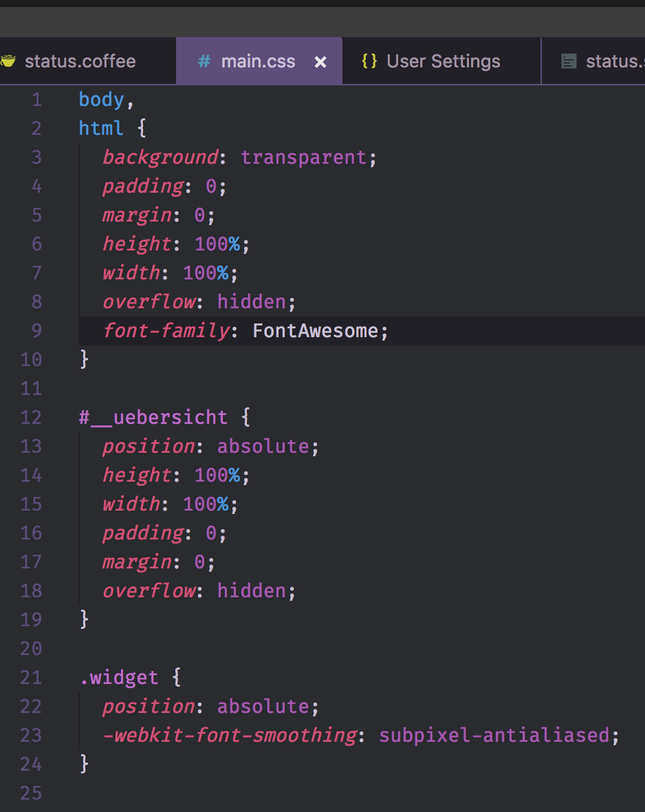Screen dimensions: 645x812
Task: Switch to the partially visible status tab at right
Action: [593, 61]
